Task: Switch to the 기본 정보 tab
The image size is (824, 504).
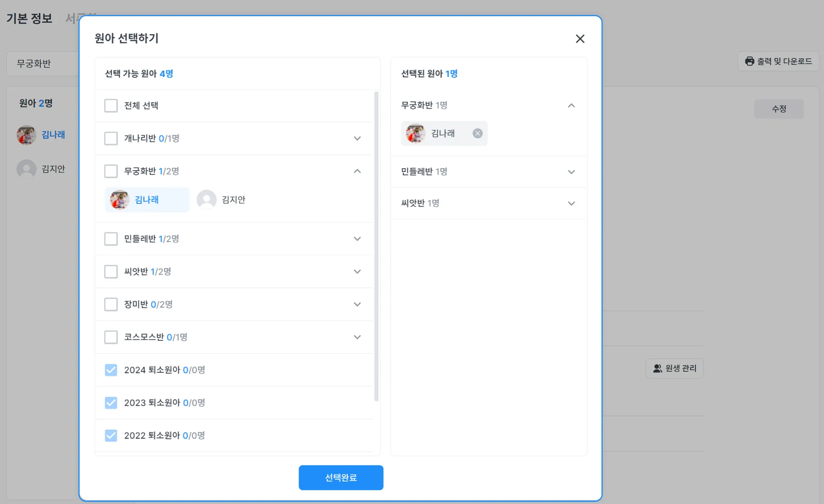Action: click(29, 19)
